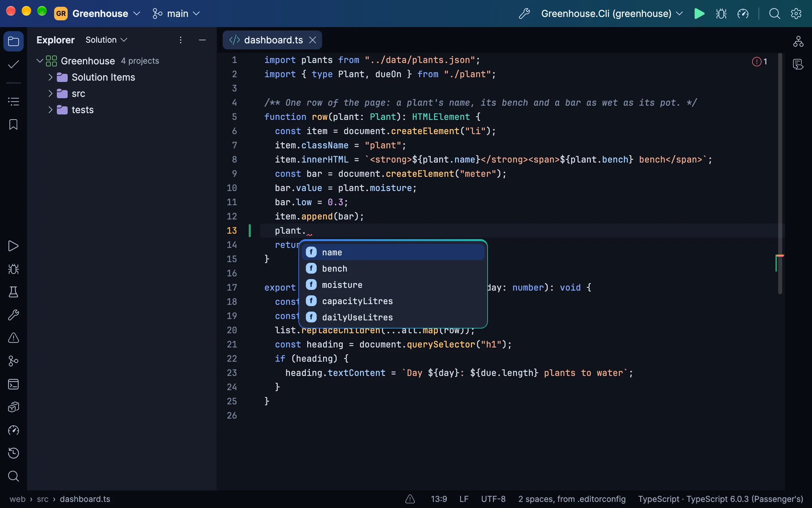812x508 pixels.
Task: Collapse the Greenhouse solution node
Action: [40, 61]
